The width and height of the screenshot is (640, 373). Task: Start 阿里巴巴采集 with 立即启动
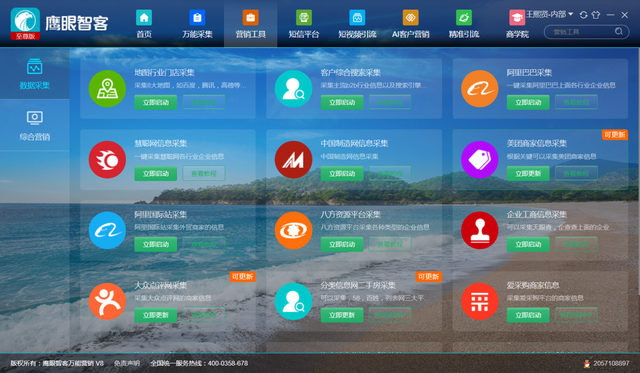tap(528, 102)
